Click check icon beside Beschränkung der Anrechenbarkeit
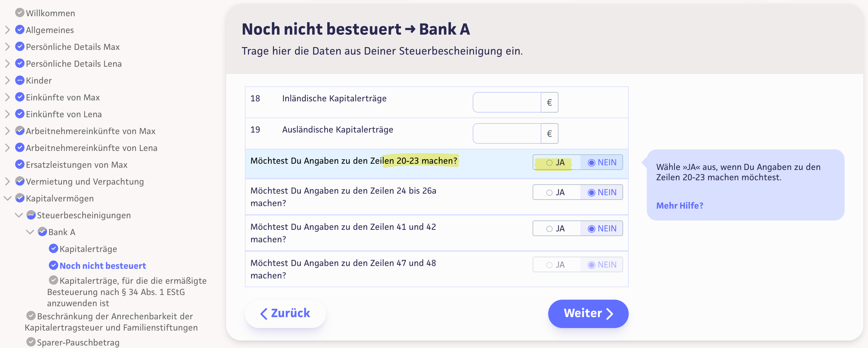The image size is (868, 348). pos(31,316)
